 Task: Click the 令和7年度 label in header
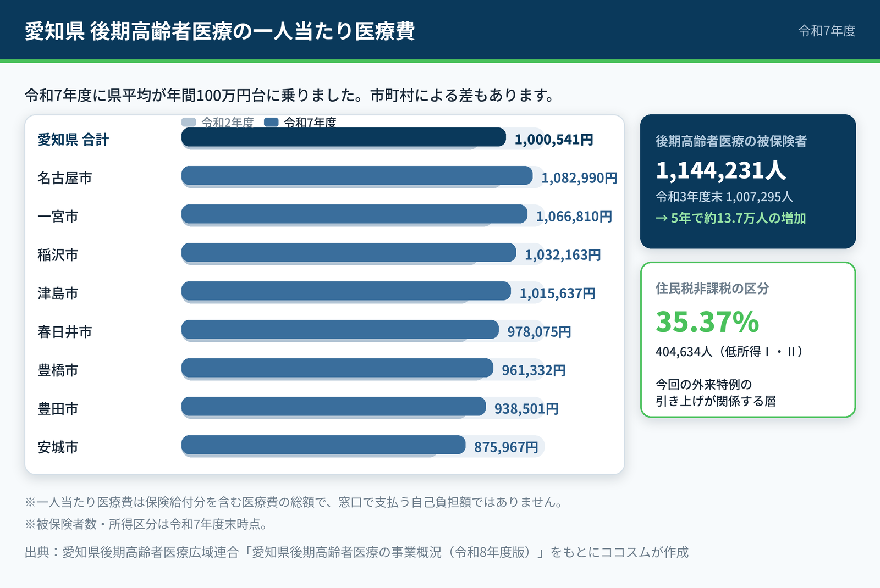click(827, 31)
